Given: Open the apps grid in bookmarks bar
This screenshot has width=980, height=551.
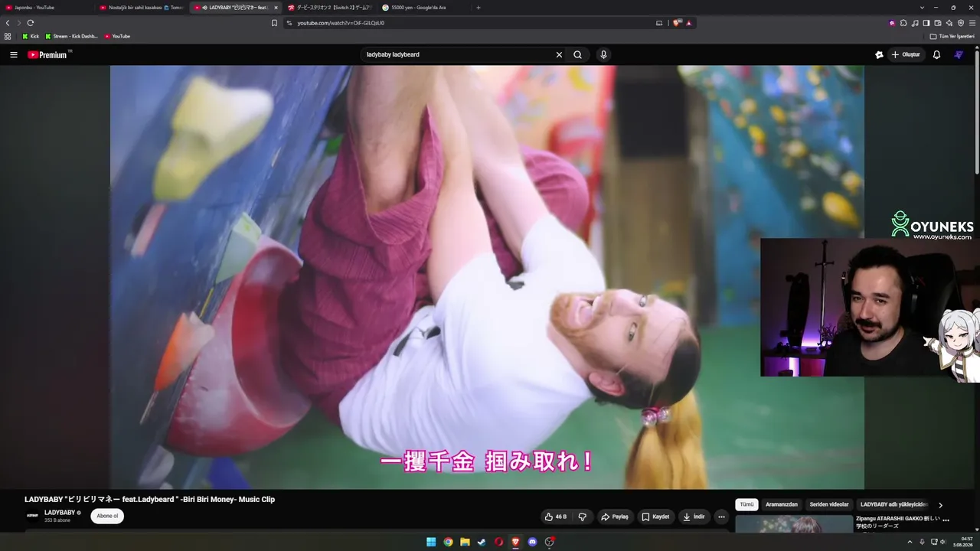Looking at the screenshot, I should click(x=8, y=36).
